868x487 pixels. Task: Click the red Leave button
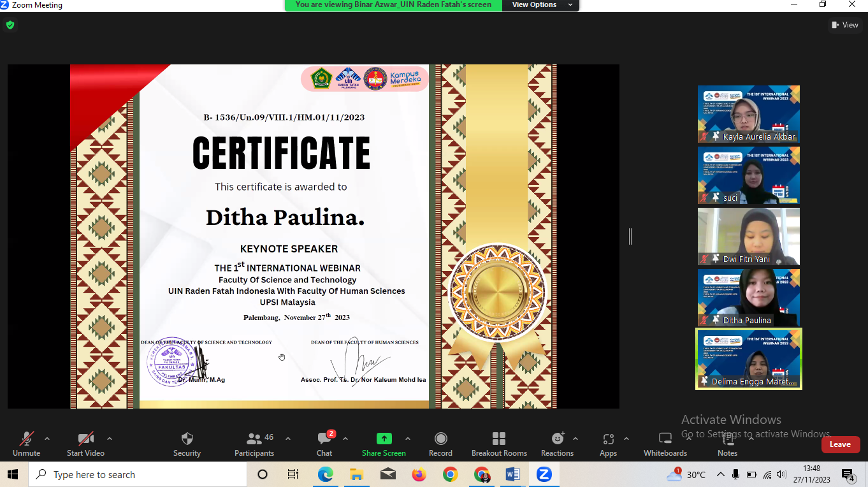[840, 444]
